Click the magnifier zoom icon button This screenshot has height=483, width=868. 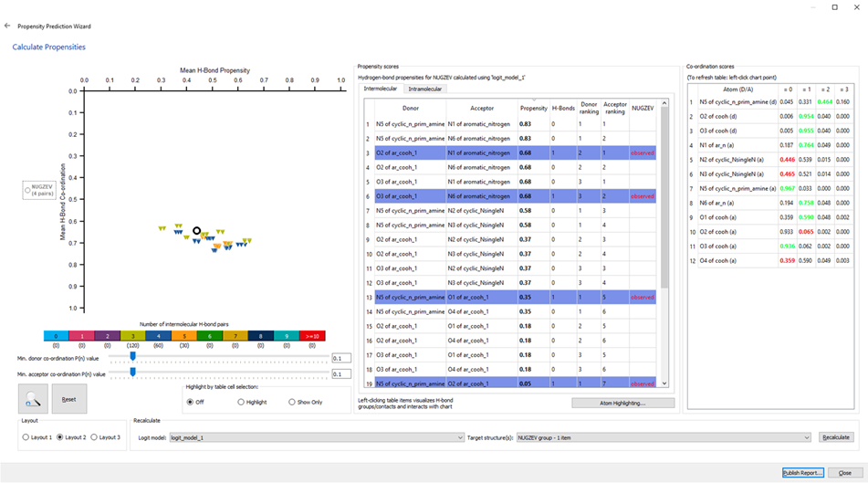[x=33, y=399]
